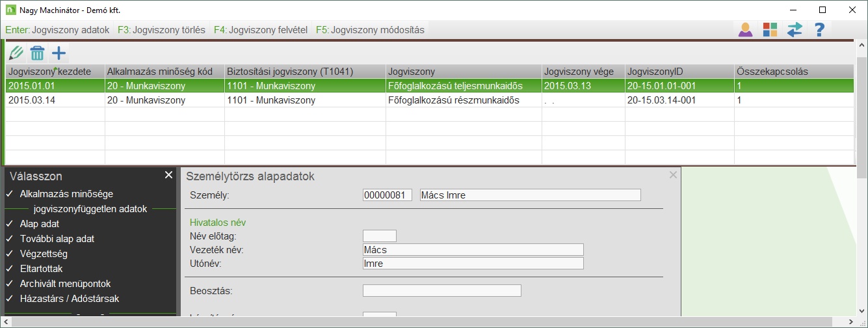Click Vezeték név field with Mács
The width and height of the screenshot is (868, 328).
(x=473, y=249)
